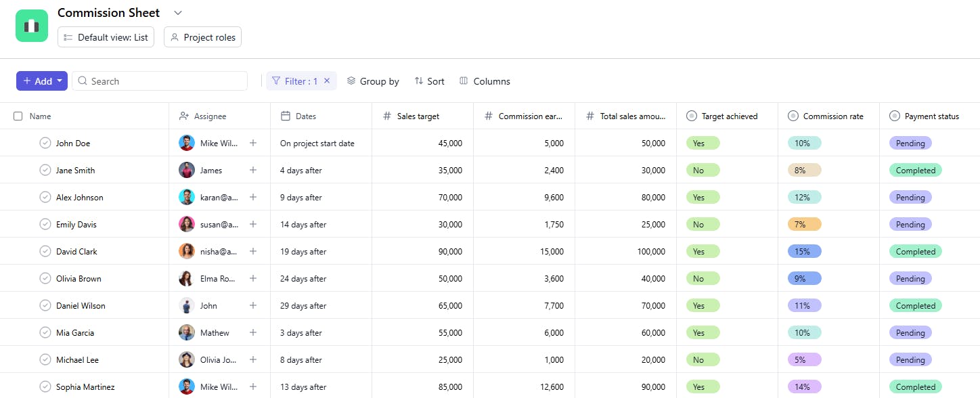Remove the active filter with the X icon
Screen dimensions: 980x398
[327, 81]
